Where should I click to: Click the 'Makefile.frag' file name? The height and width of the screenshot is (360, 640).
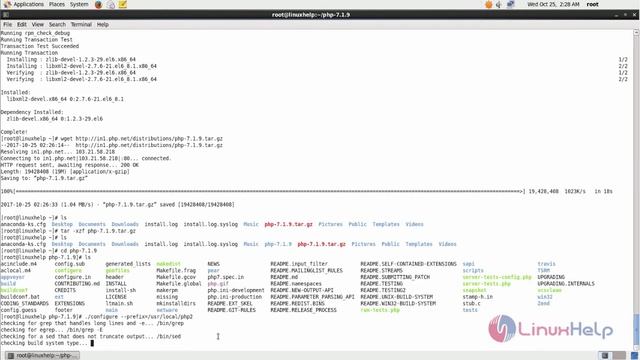click(176, 271)
